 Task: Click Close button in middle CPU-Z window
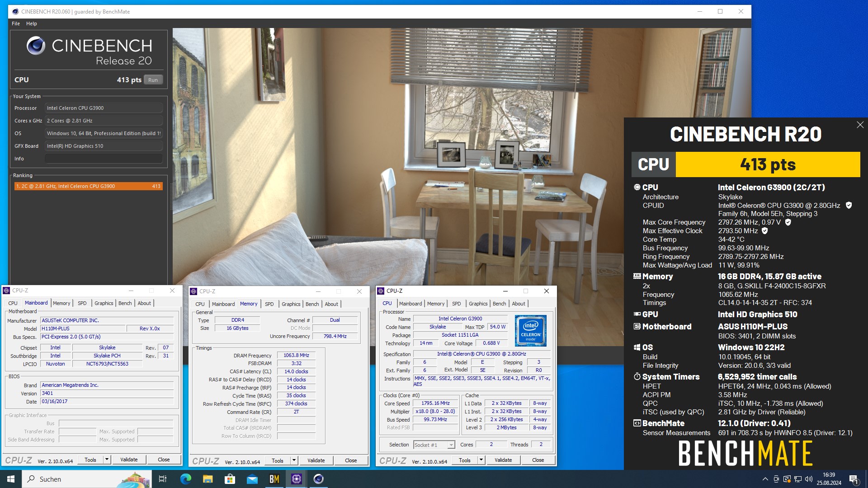pyautogui.click(x=351, y=460)
